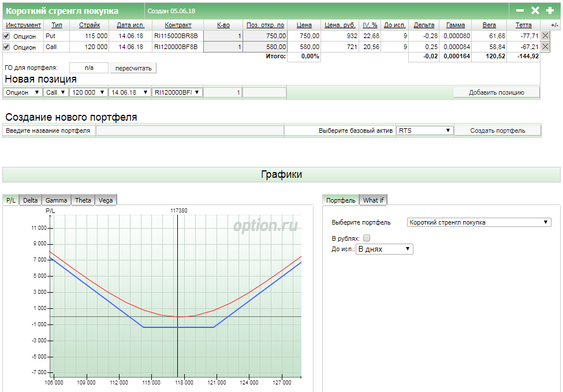The image size is (563, 392).
Task: Open the 'Выберите портфель' dropdown
Action: click(x=479, y=222)
